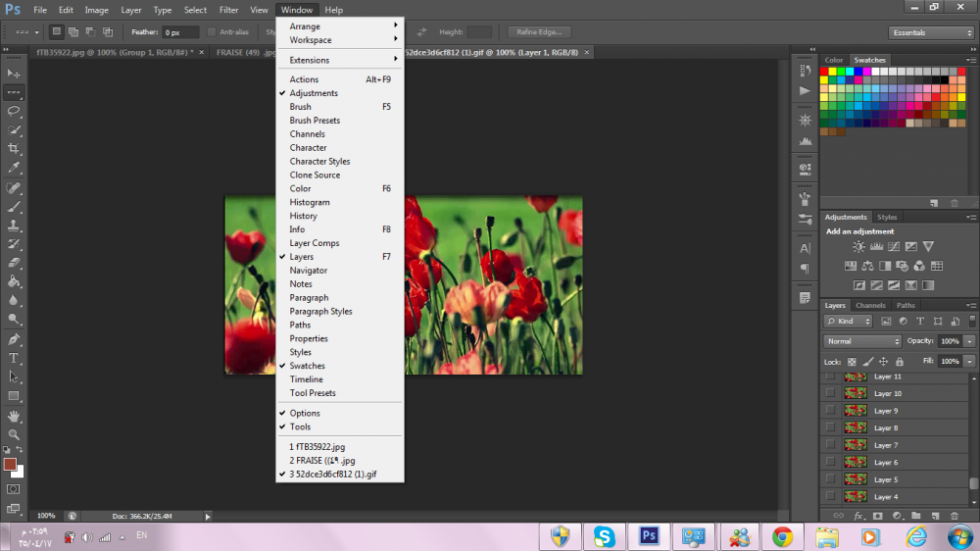
Task: Expand the Arrange submenu
Action: (x=339, y=26)
